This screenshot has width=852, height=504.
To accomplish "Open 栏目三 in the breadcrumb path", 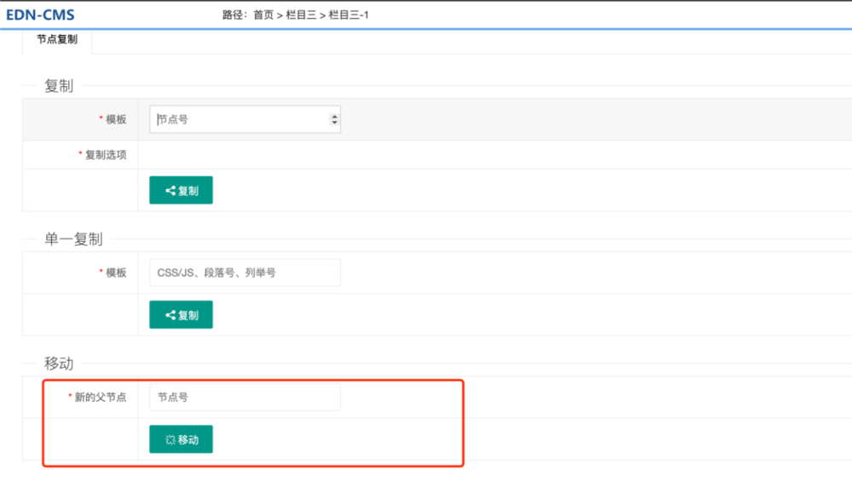I will [x=301, y=15].
